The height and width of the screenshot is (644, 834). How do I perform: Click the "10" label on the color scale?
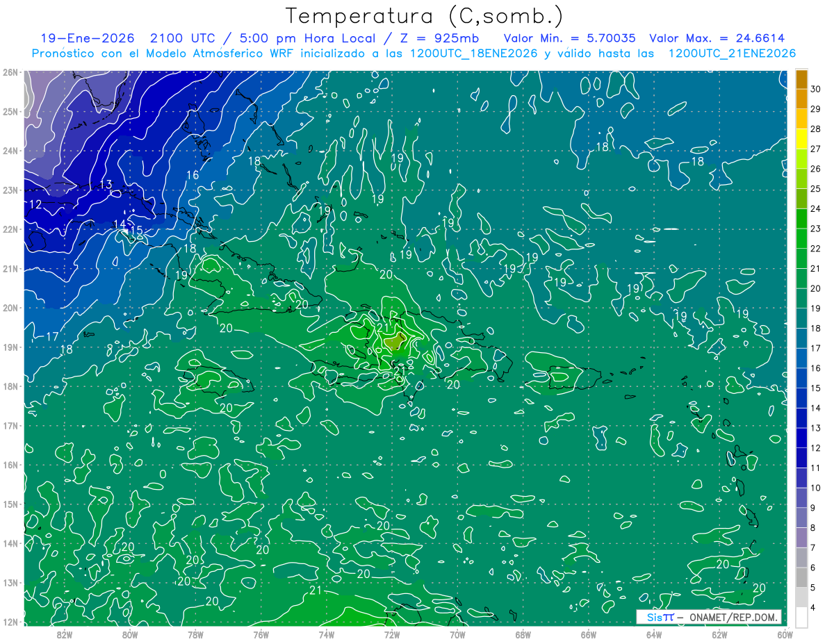click(816, 488)
